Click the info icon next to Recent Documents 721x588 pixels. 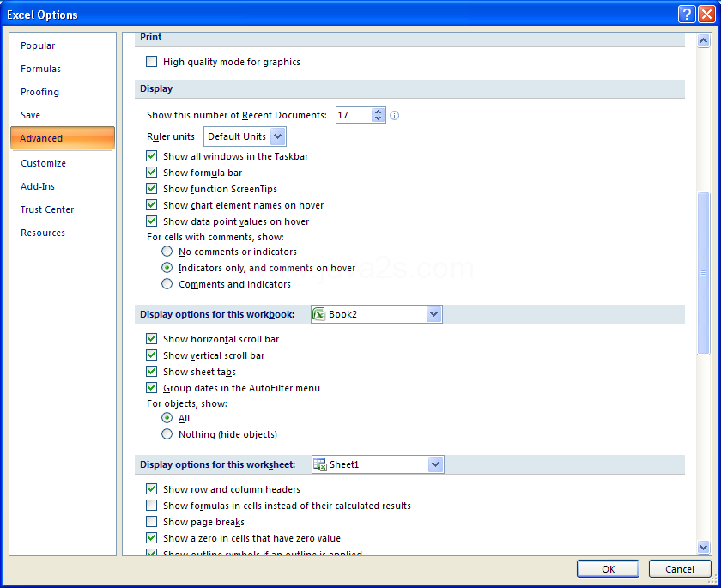pos(394,115)
